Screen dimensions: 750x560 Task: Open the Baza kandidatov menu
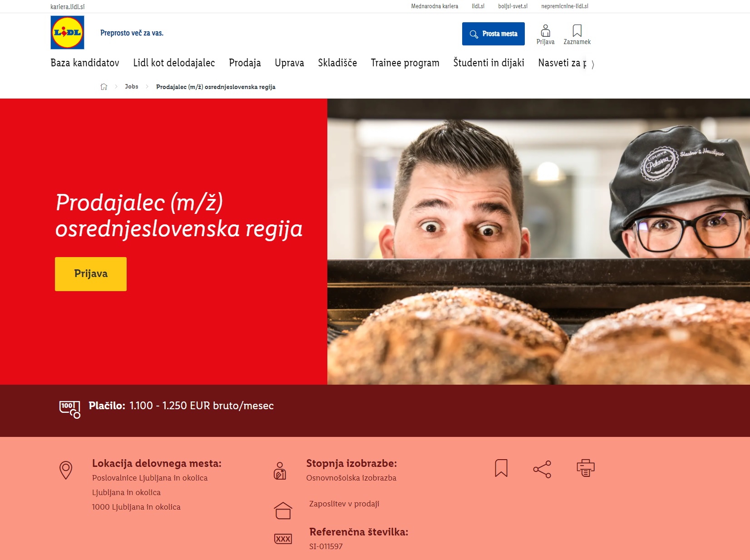(84, 63)
